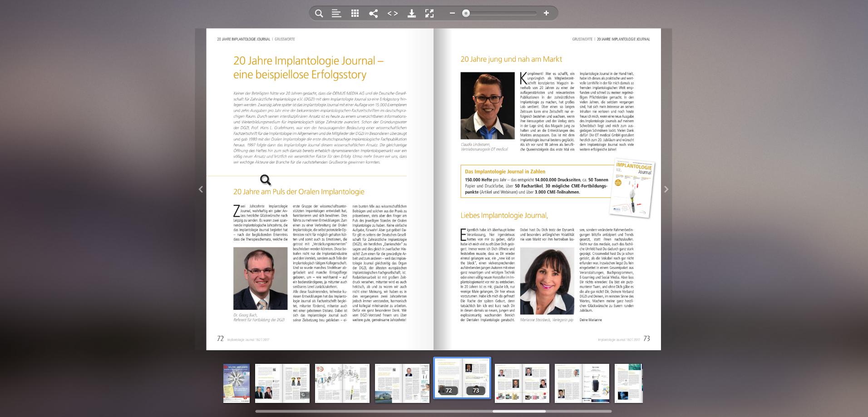Click the headline '20 Jahre Implantologie Journal'
The width and height of the screenshot is (868, 417).
tap(309, 67)
